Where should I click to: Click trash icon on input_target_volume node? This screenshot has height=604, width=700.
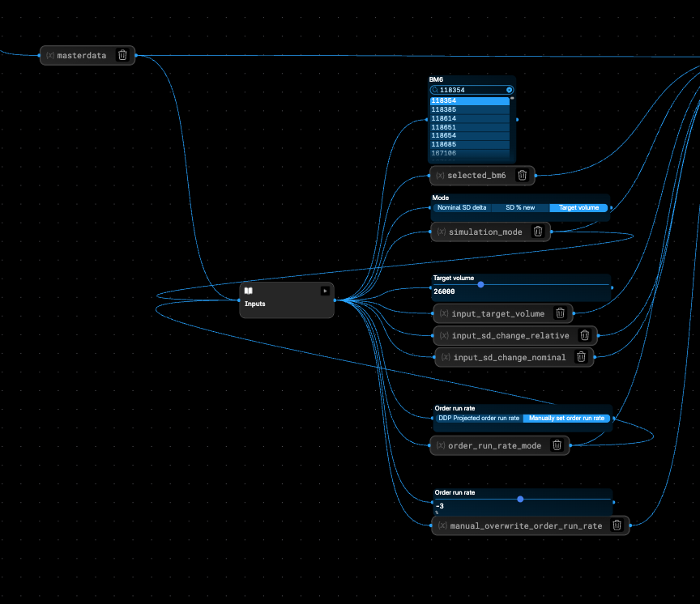pyautogui.click(x=560, y=313)
